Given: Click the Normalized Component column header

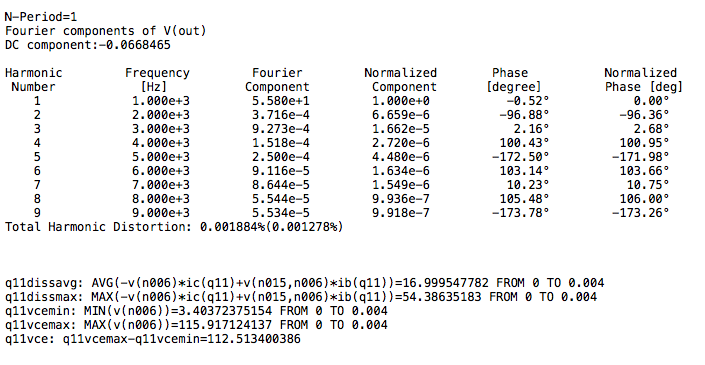Looking at the screenshot, I should pos(401,80).
